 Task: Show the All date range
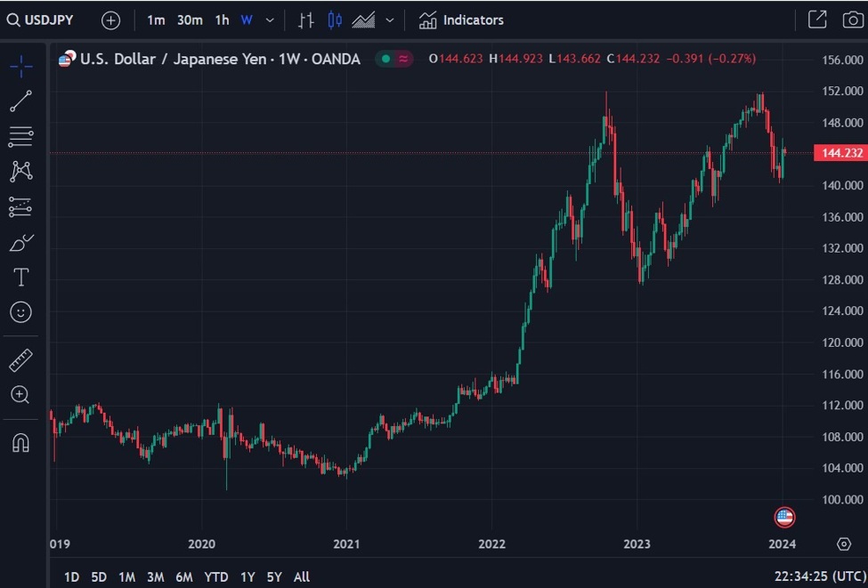pyautogui.click(x=302, y=576)
